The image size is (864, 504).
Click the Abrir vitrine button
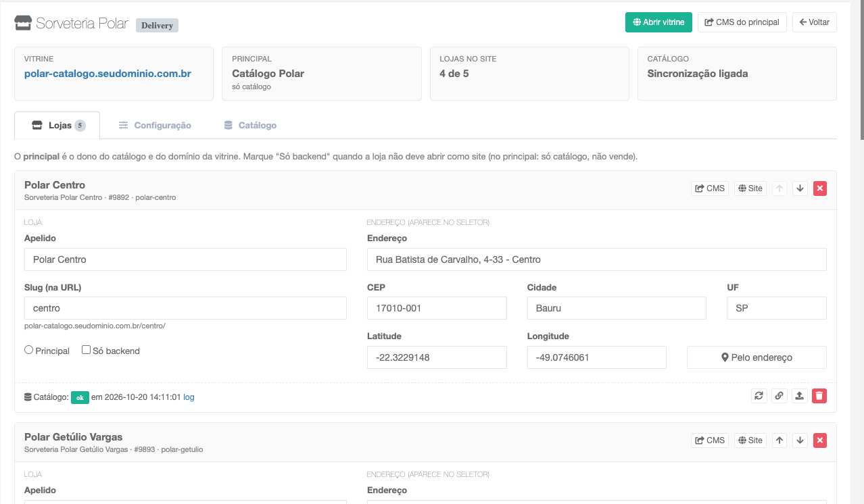click(658, 22)
